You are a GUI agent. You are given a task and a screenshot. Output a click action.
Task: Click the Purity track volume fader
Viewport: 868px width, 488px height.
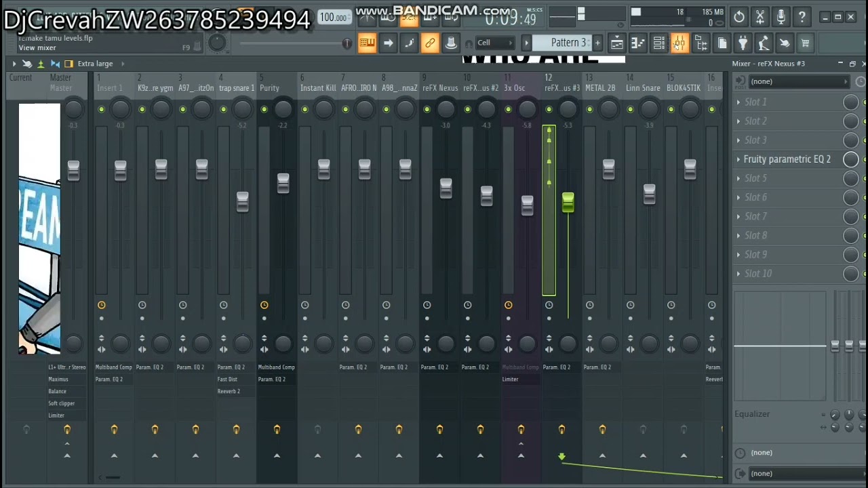point(283,184)
